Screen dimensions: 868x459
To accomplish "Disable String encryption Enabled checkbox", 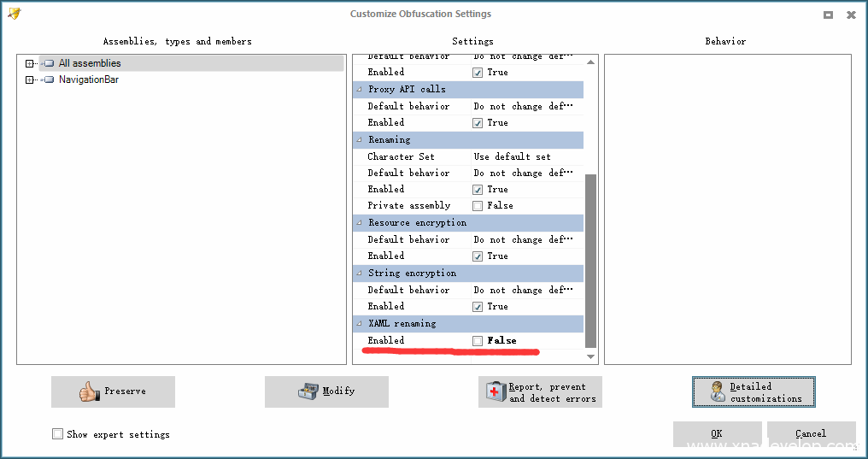I will 478,307.
